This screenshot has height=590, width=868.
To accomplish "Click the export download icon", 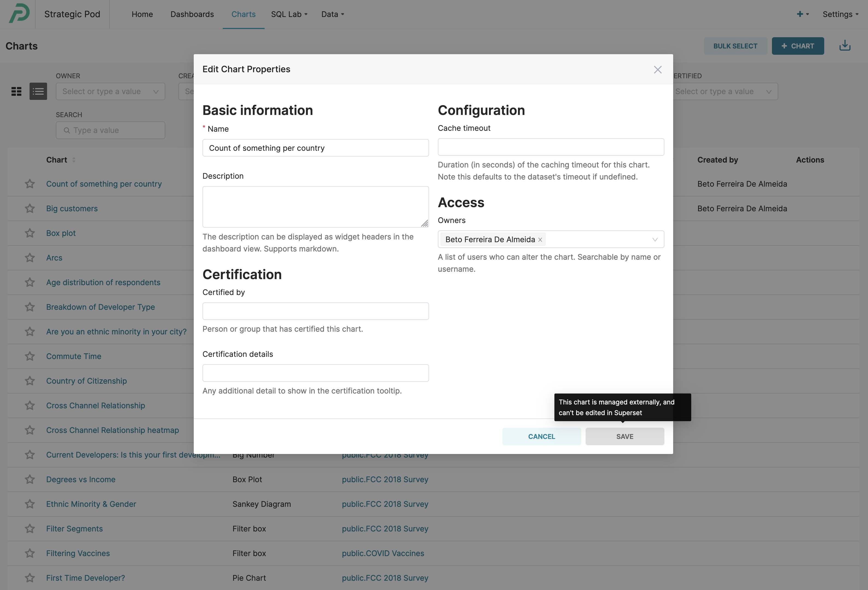I will (x=844, y=46).
